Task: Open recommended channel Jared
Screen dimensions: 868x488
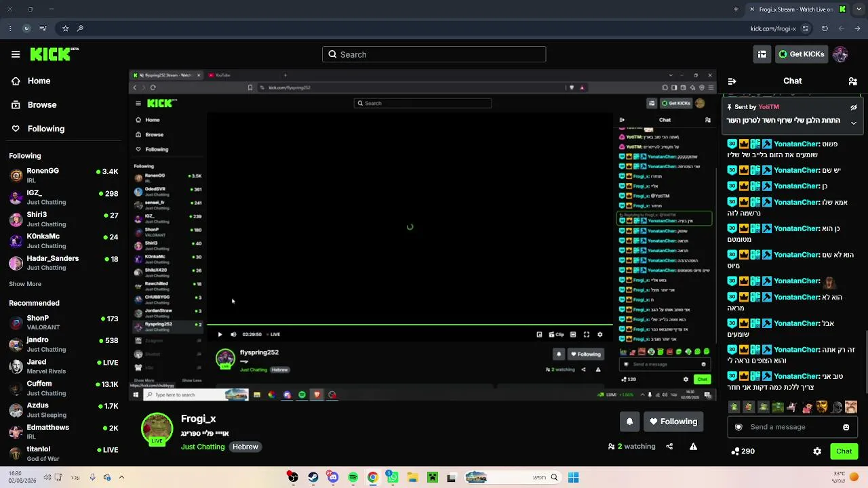Action: click(64, 366)
